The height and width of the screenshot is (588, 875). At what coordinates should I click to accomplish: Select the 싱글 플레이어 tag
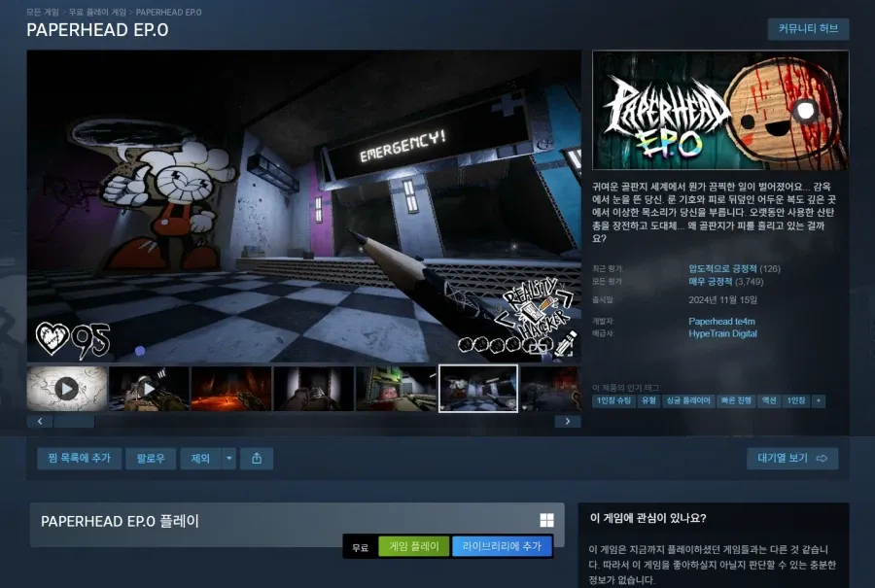pyautogui.click(x=688, y=400)
